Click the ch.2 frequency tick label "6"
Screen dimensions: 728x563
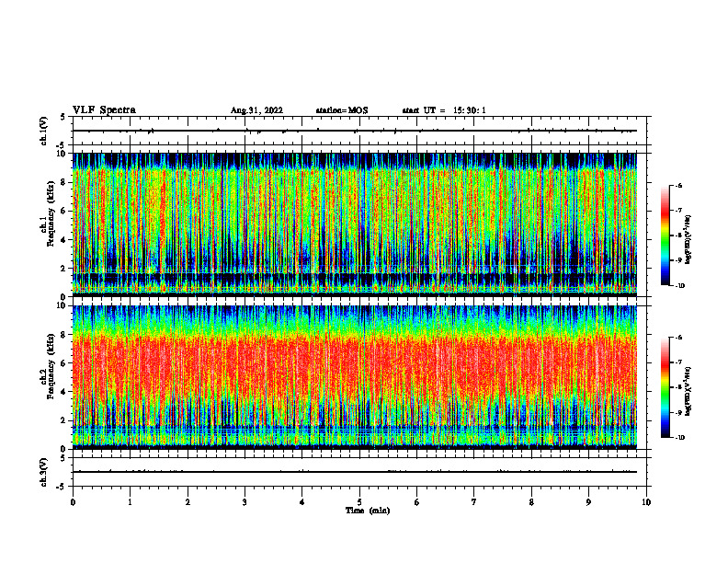pyautogui.click(x=63, y=363)
